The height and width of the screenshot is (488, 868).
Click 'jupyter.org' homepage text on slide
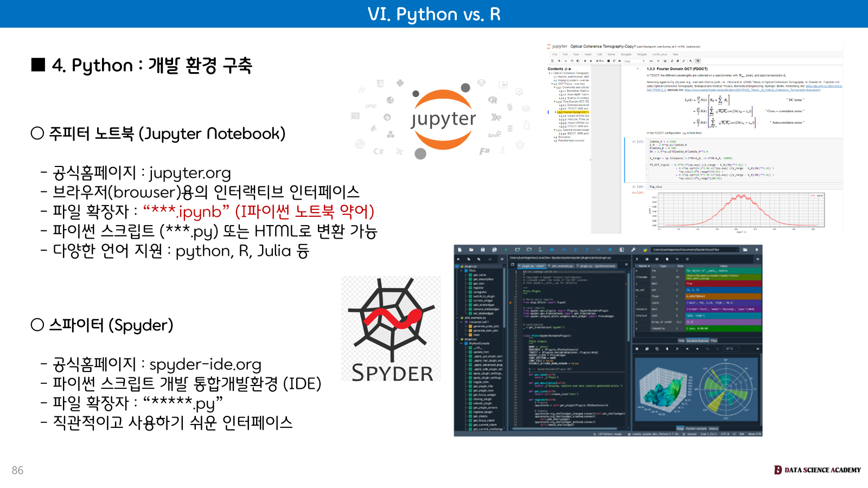click(190, 173)
